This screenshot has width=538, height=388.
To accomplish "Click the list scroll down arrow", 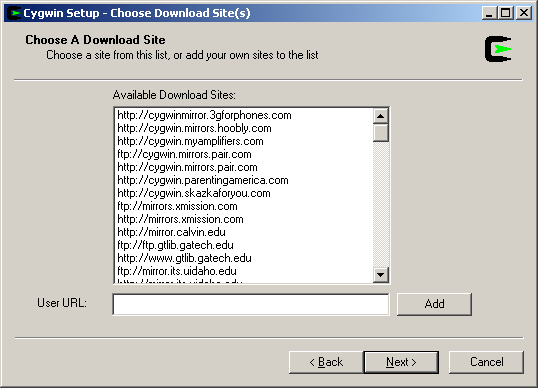I will tap(381, 274).
